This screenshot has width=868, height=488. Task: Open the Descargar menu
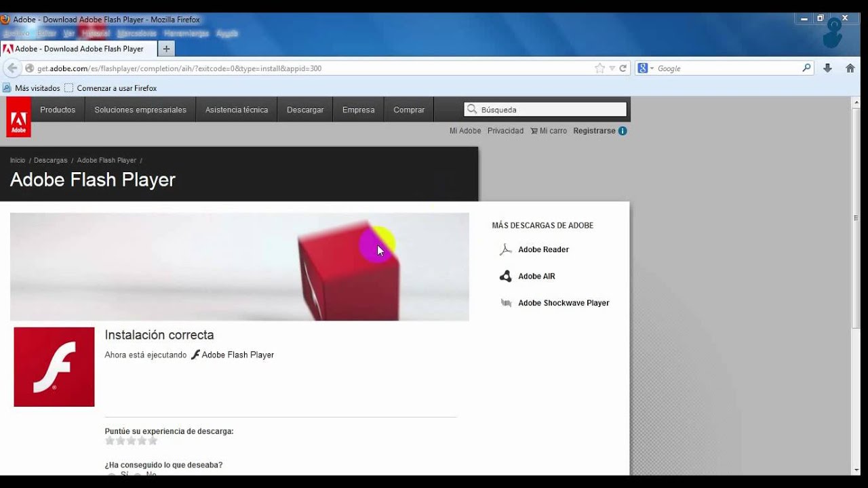pyautogui.click(x=305, y=110)
